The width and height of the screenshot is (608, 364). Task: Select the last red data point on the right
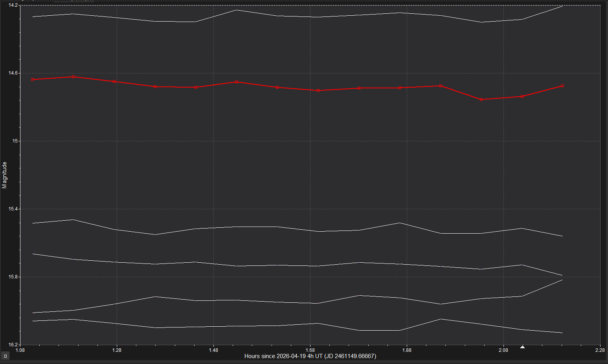[562, 86]
